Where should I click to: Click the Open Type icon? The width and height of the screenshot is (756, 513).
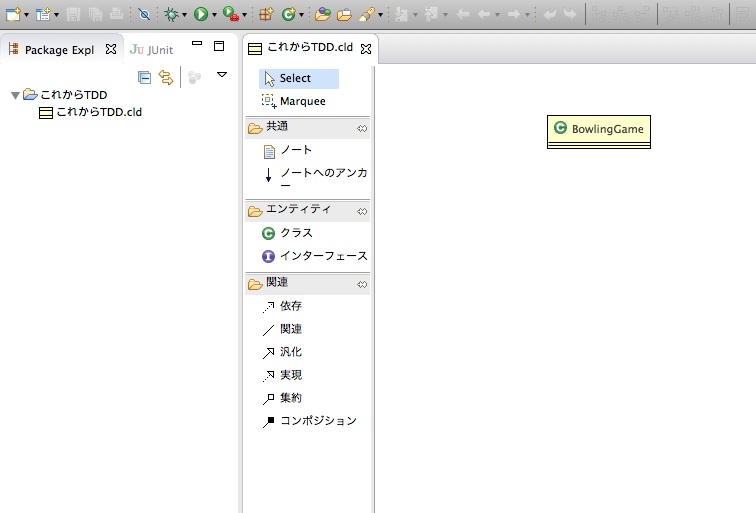click(323, 14)
